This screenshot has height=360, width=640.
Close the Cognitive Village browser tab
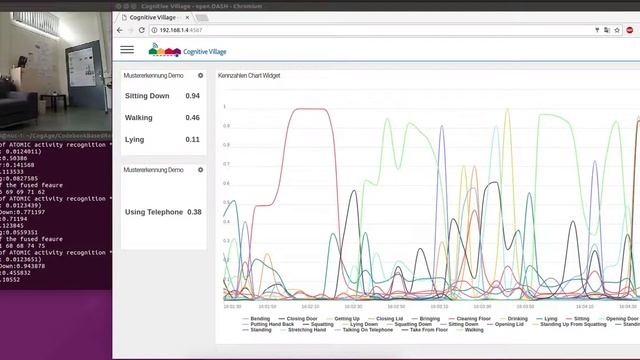point(187,18)
